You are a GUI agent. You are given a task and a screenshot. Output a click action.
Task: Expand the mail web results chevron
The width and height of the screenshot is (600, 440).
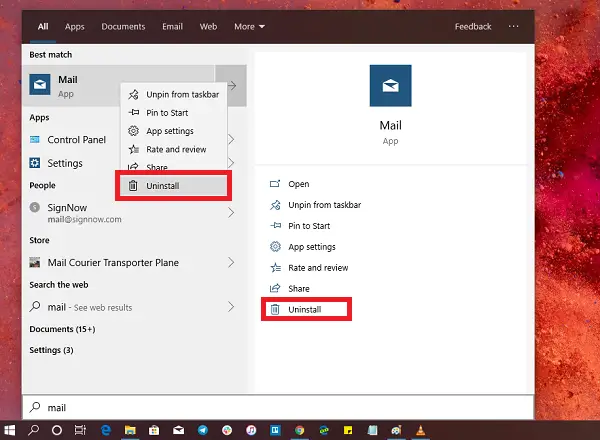click(x=231, y=307)
